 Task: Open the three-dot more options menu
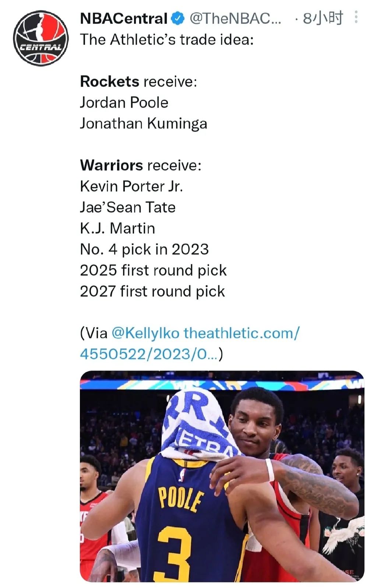[356, 17]
